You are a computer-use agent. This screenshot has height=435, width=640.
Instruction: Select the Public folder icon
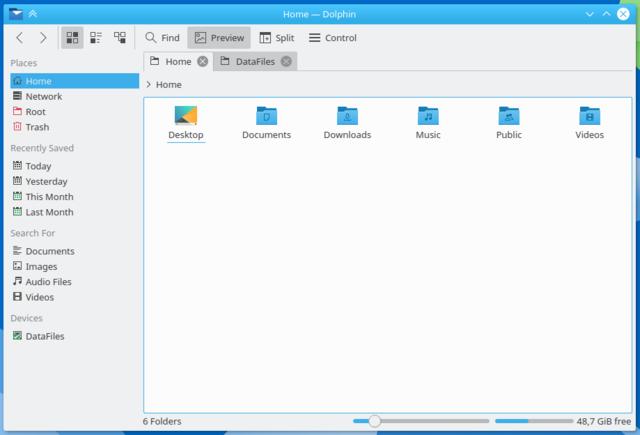pyautogui.click(x=509, y=116)
